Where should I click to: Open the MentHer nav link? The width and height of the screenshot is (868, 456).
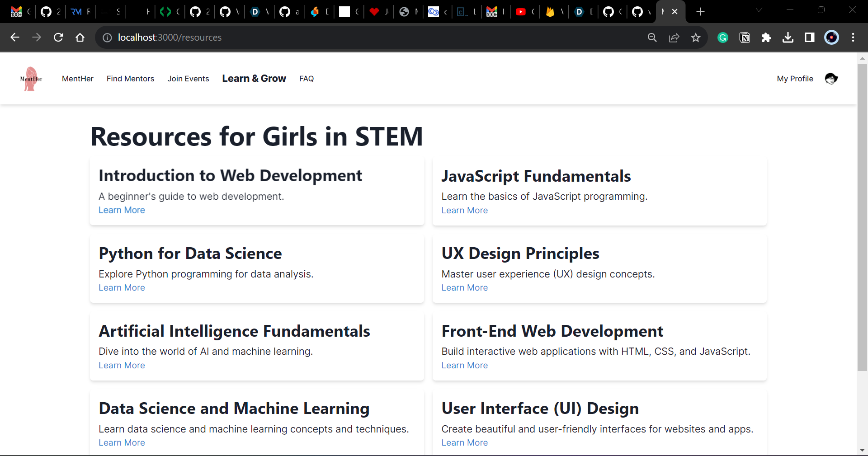[78, 79]
